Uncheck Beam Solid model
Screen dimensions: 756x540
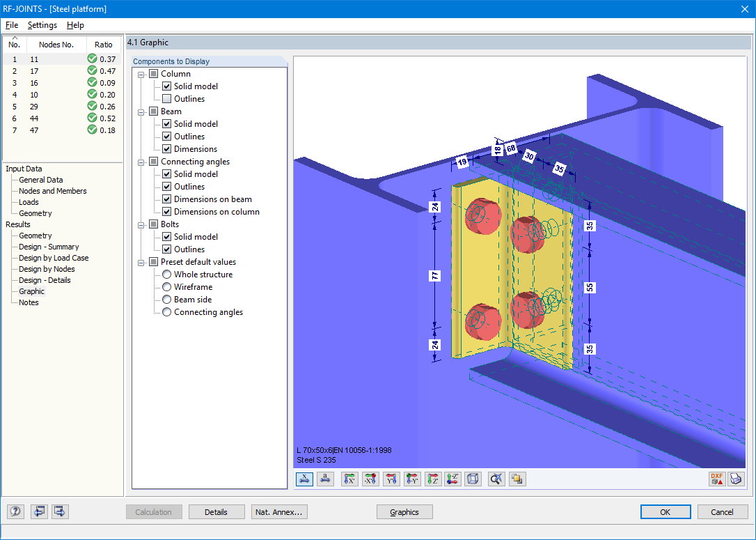167,124
